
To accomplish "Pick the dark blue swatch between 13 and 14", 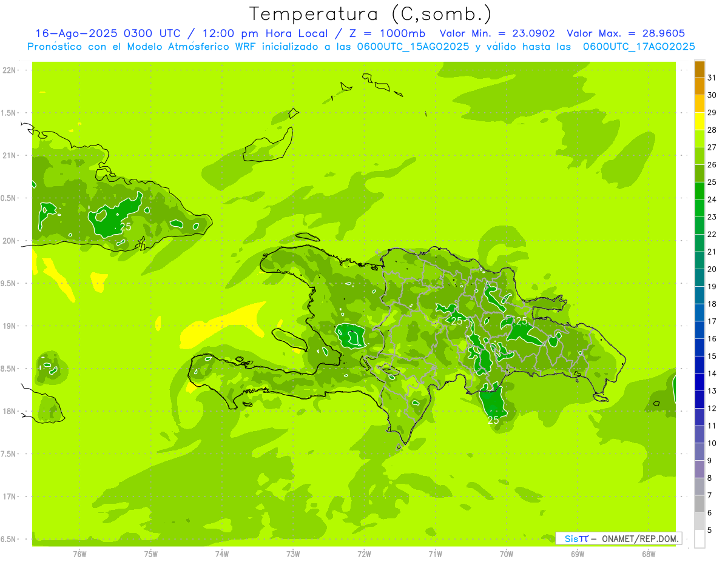I will tap(699, 383).
